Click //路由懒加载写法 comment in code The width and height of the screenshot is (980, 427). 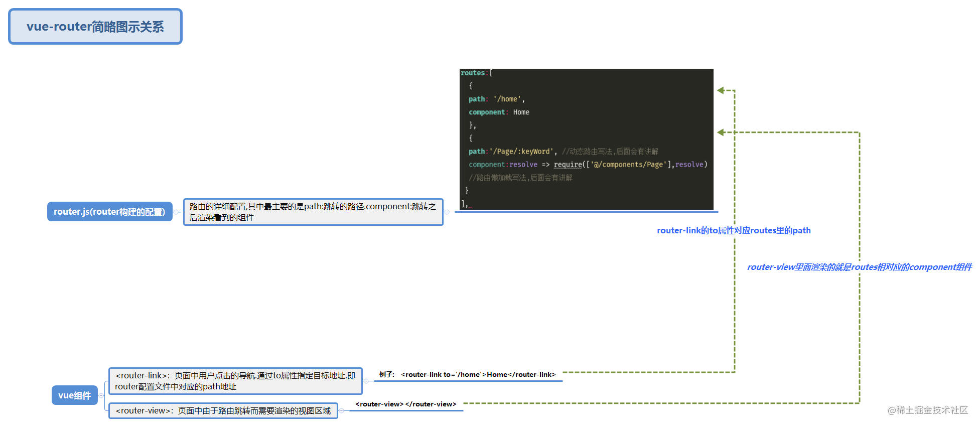520,177
